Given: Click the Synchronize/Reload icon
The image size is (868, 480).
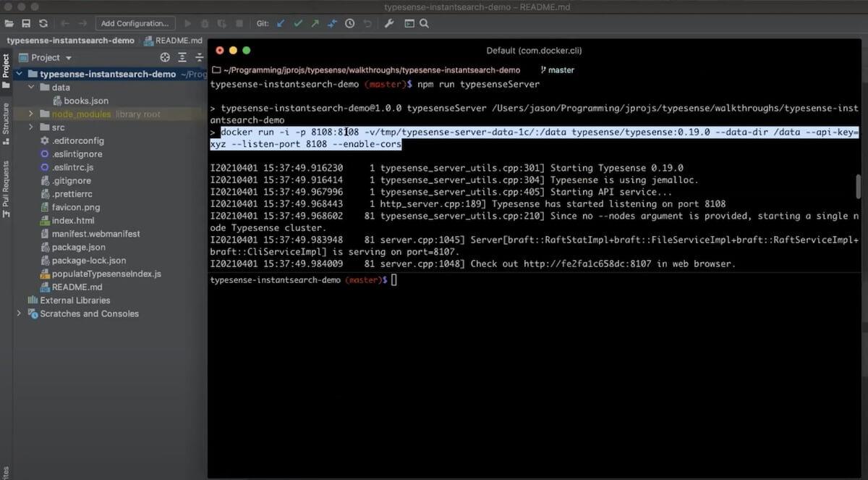Looking at the screenshot, I should click(43, 23).
